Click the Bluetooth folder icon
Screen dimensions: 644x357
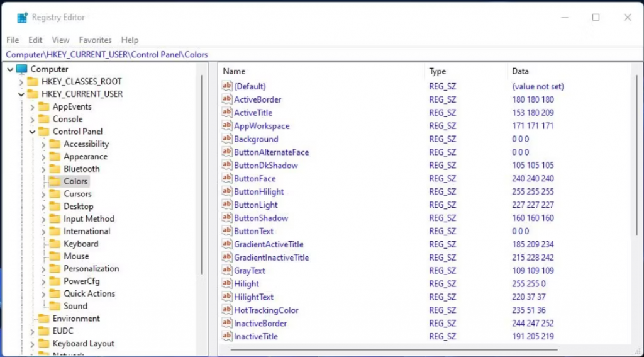[x=55, y=169]
